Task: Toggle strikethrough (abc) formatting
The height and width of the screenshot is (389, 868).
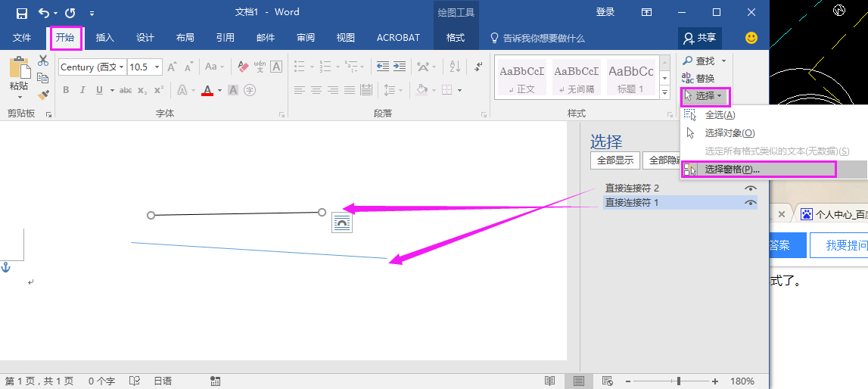Action: (x=126, y=90)
